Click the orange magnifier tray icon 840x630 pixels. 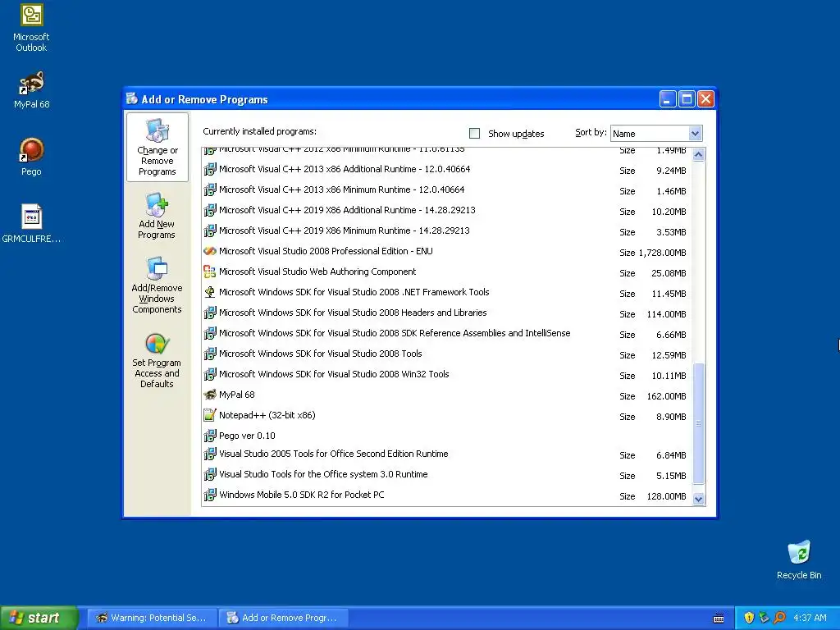(779, 618)
